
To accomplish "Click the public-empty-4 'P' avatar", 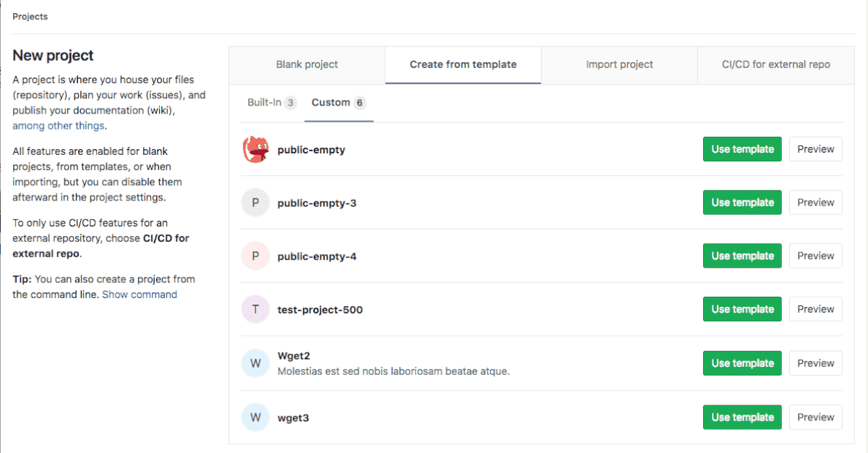I will [255, 256].
